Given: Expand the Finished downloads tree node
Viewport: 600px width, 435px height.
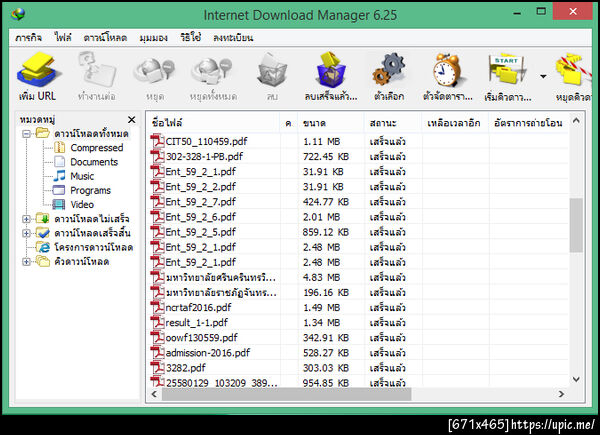Looking at the screenshot, I should pos(26,233).
